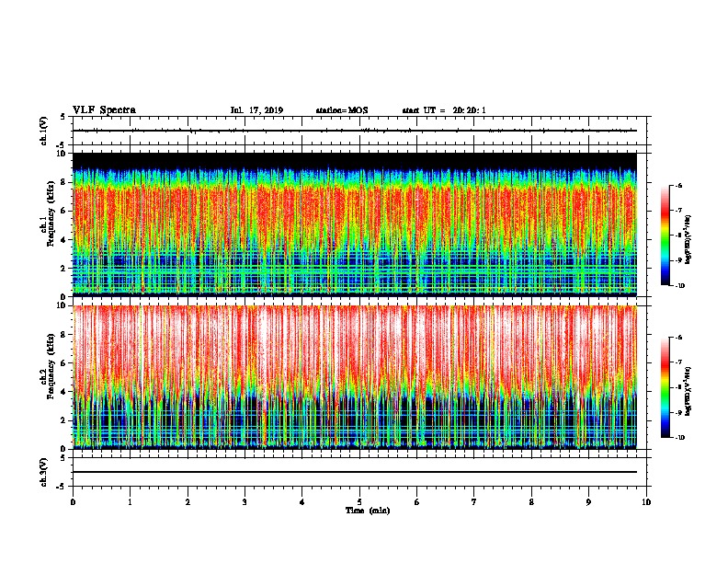Click the "2" kHz tick on ch.2 spectrogram
The width and height of the screenshot is (728, 563).
[x=63, y=420]
